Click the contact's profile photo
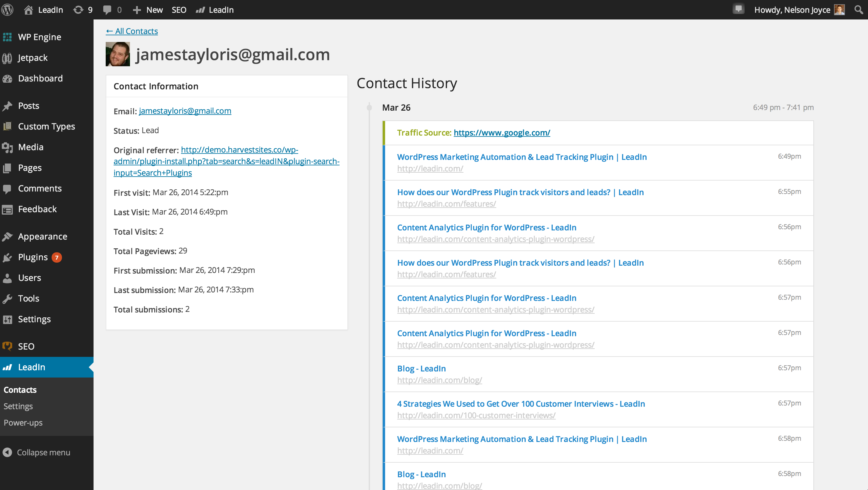Image resolution: width=868 pixels, height=490 pixels. (118, 54)
